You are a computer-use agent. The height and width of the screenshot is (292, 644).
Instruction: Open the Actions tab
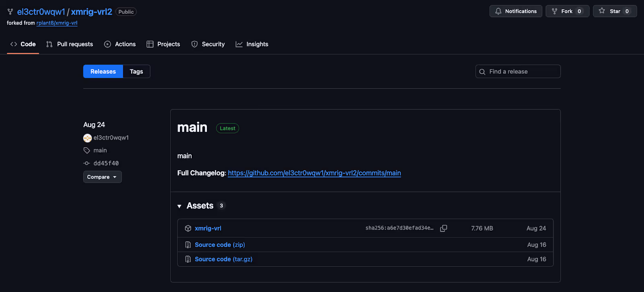[x=120, y=44]
